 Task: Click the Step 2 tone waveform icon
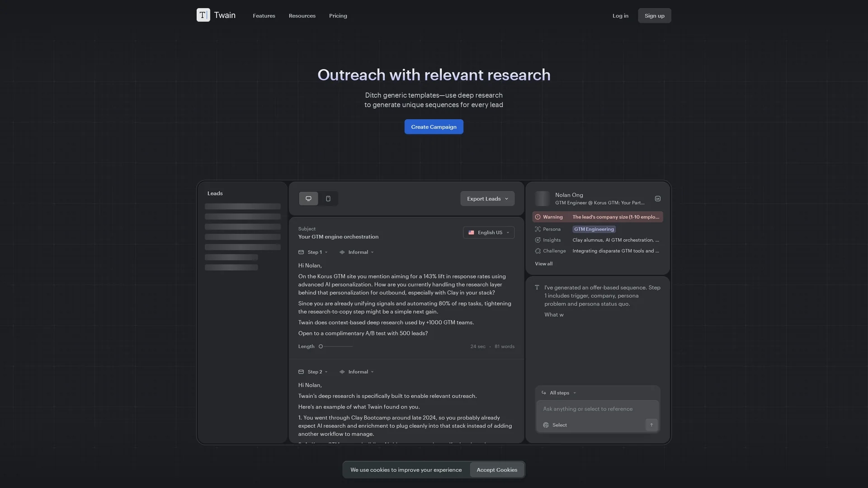(x=342, y=372)
